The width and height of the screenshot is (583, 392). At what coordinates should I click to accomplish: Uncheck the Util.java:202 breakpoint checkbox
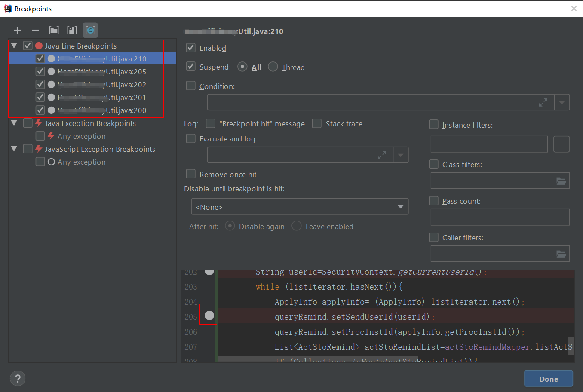pyautogui.click(x=40, y=84)
